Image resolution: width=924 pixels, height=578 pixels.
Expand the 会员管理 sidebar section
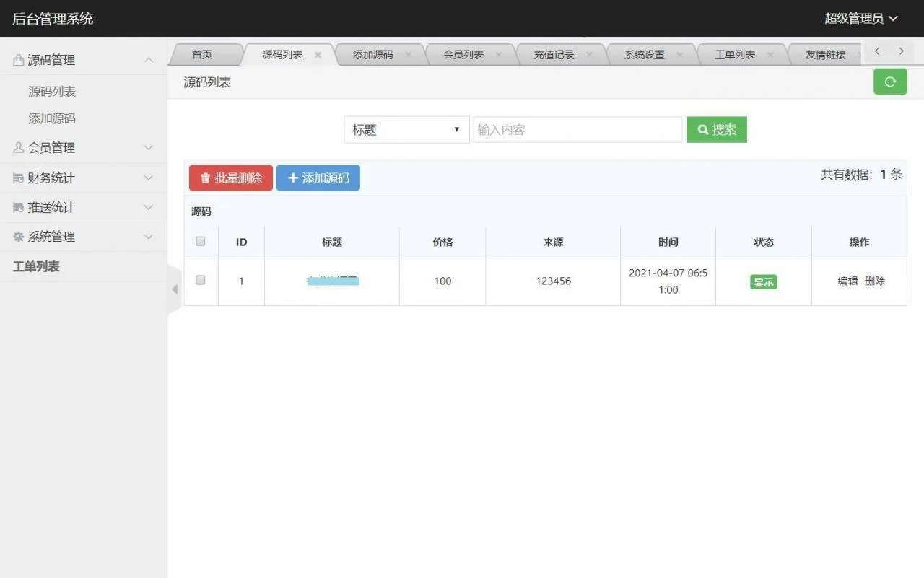[79, 148]
